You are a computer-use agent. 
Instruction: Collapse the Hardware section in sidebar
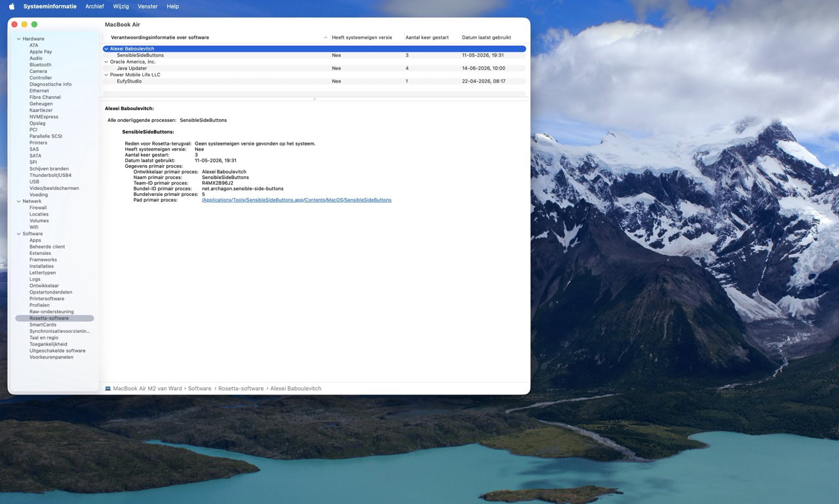[18, 39]
